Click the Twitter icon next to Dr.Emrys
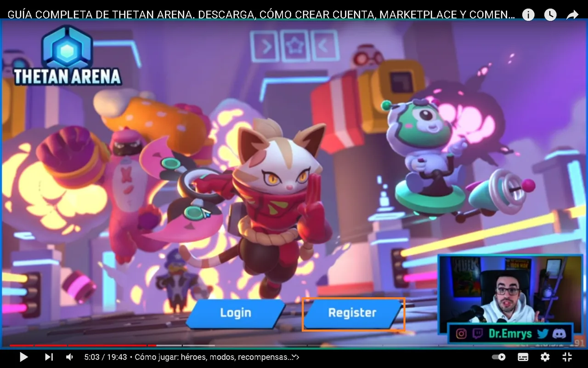The height and width of the screenshot is (368, 588). coord(543,333)
